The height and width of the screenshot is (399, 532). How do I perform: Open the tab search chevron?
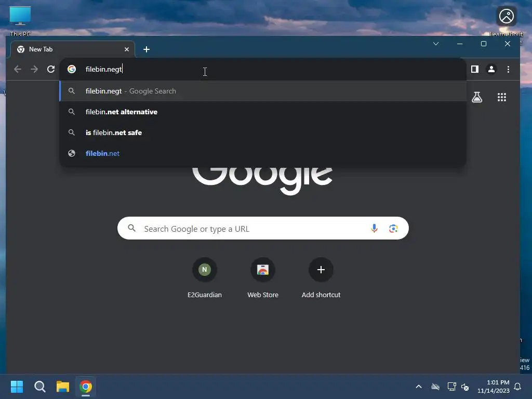point(436,44)
